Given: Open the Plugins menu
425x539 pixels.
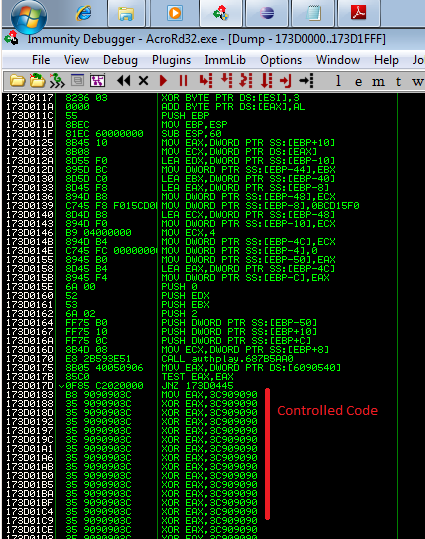Looking at the screenshot, I should [171, 60].
